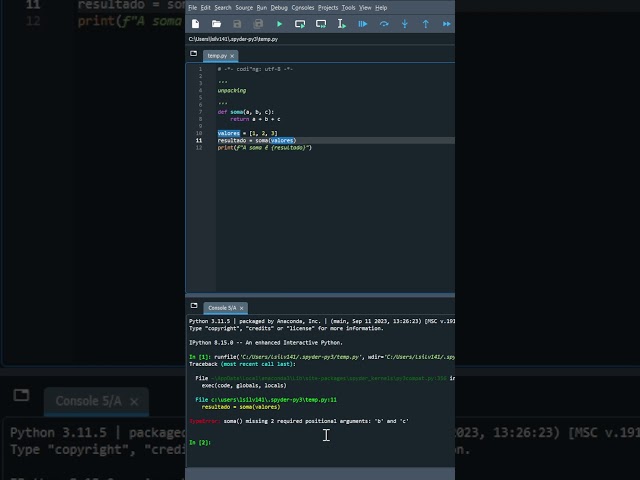640x480 pixels.
Task: Open the Tools menu
Action: (x=349, y=8)
